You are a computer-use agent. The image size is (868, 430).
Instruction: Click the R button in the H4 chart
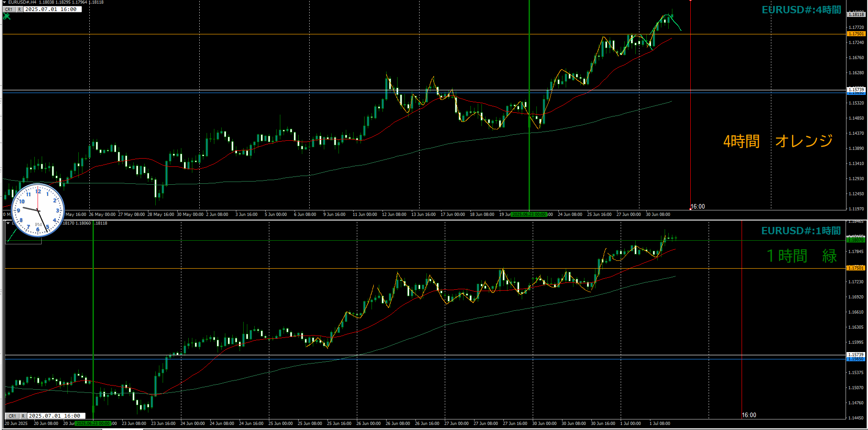(20, 9)
